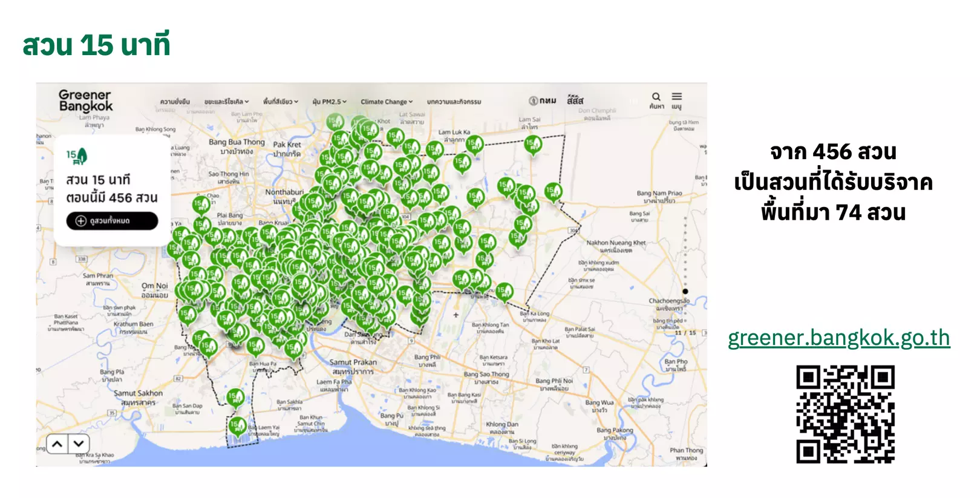This screenshot has height=498, width=980.
Task: Select the park marker below Lam Sai
Action: coord(532,145)
